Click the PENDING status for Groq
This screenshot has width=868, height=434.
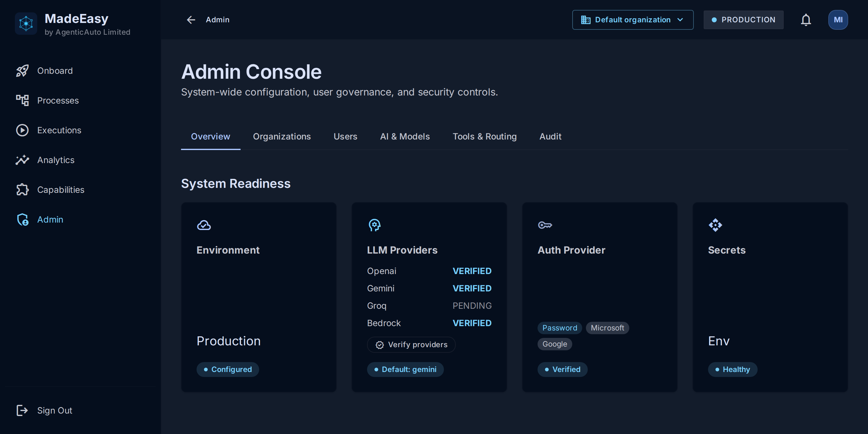(472, 306)
